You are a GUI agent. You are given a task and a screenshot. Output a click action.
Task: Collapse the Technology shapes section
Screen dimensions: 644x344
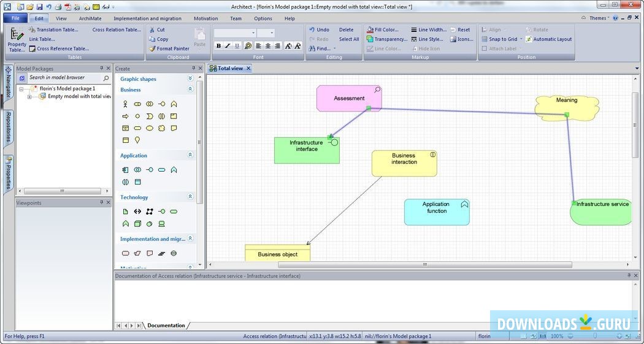coord(190,197)
